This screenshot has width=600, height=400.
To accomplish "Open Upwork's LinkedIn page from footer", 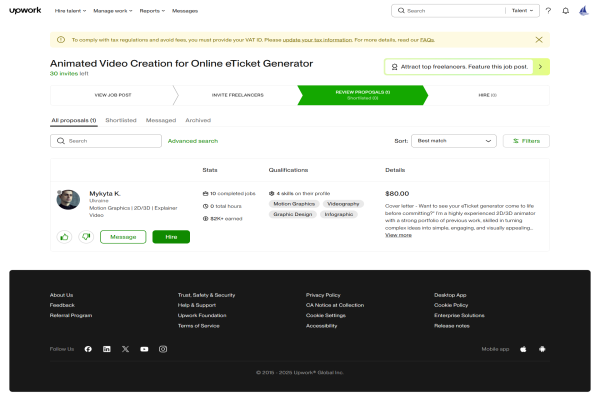I will (107, 349).
